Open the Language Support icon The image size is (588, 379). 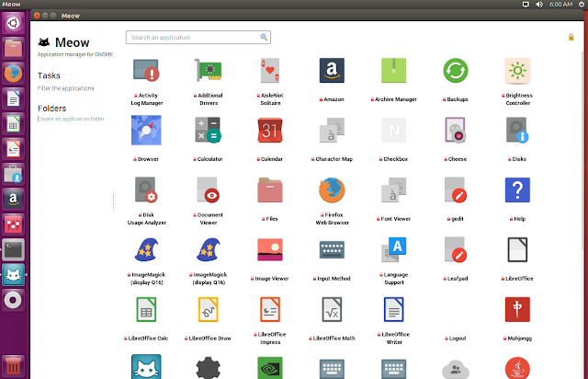tap(394, 249)
